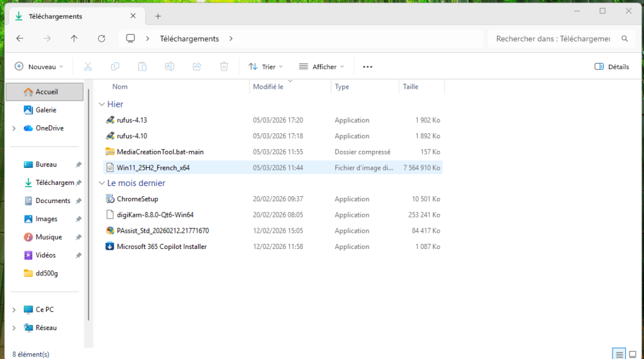Click the Paste clipboard icon
This screenshot has height=359, width=644.
(142, 67)
